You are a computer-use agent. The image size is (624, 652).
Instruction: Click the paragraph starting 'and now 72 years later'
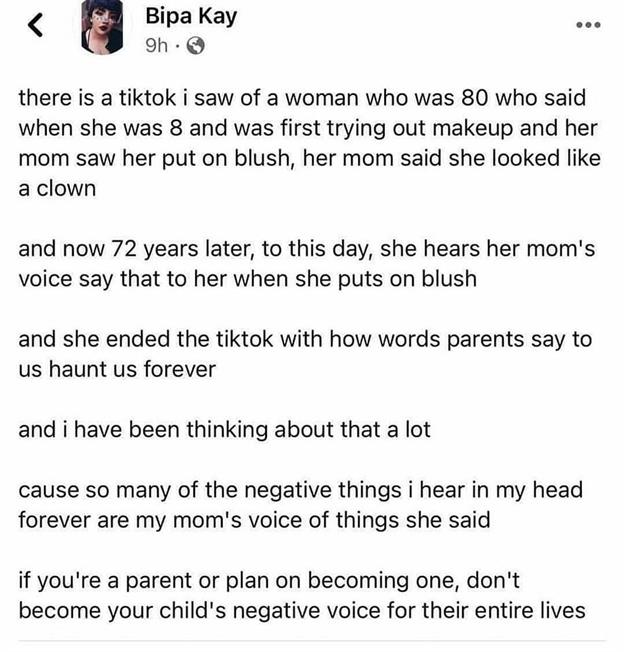tap(307, 264)
